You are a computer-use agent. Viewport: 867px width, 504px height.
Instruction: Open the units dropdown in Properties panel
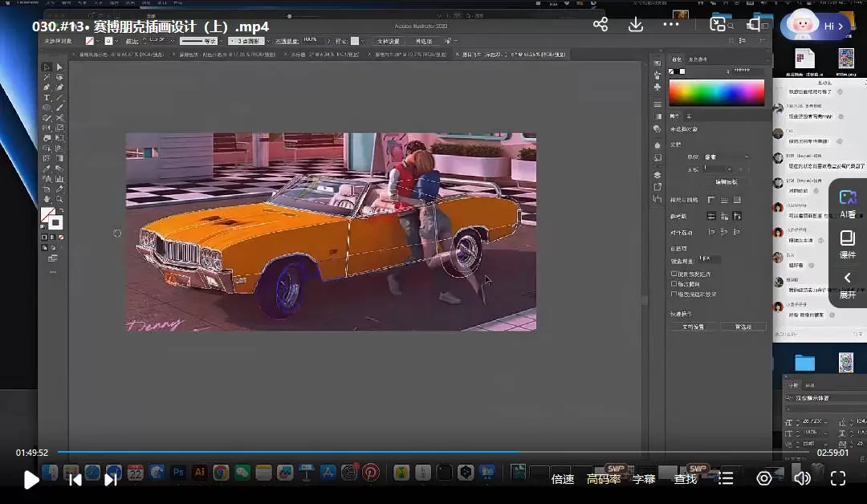(x=727, y=157)
